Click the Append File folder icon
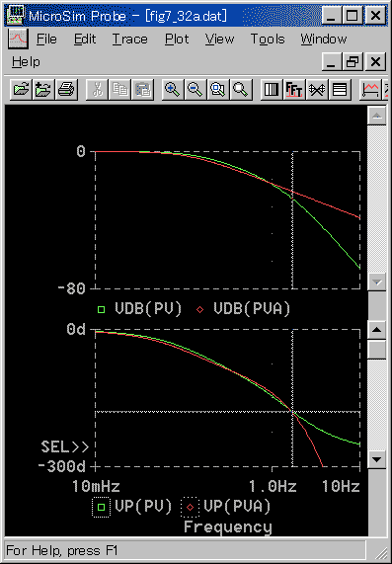This screenshot has width=392, height=564. click(43, 89)
